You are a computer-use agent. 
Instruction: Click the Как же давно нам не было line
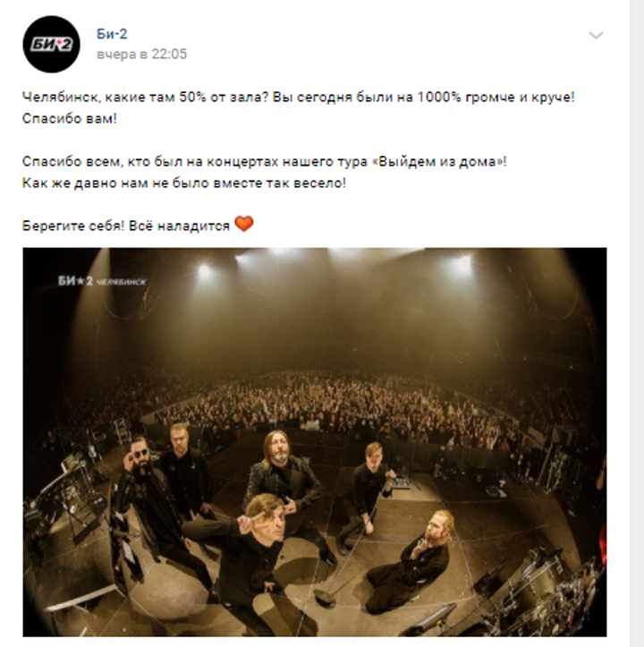(x=184, y=183)
